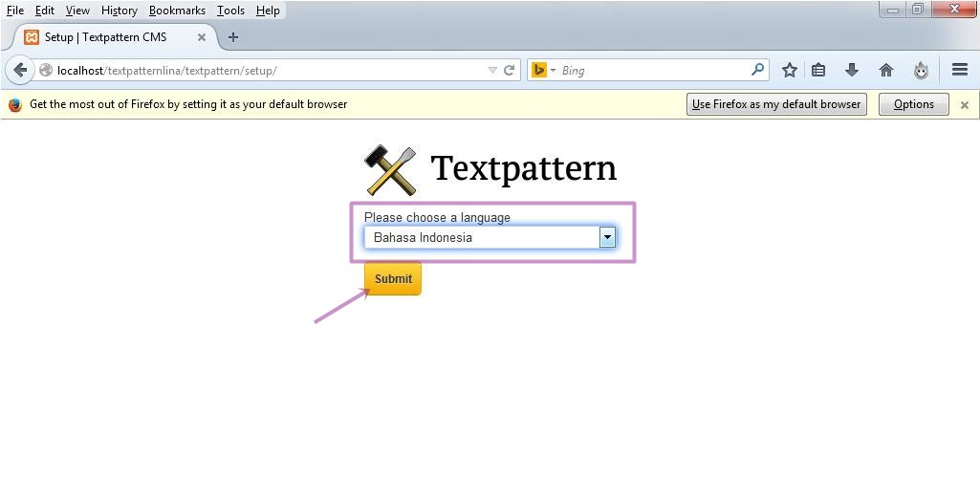
Task: Click the Bing search magnifier icon
Action: (x=757, y=70)
